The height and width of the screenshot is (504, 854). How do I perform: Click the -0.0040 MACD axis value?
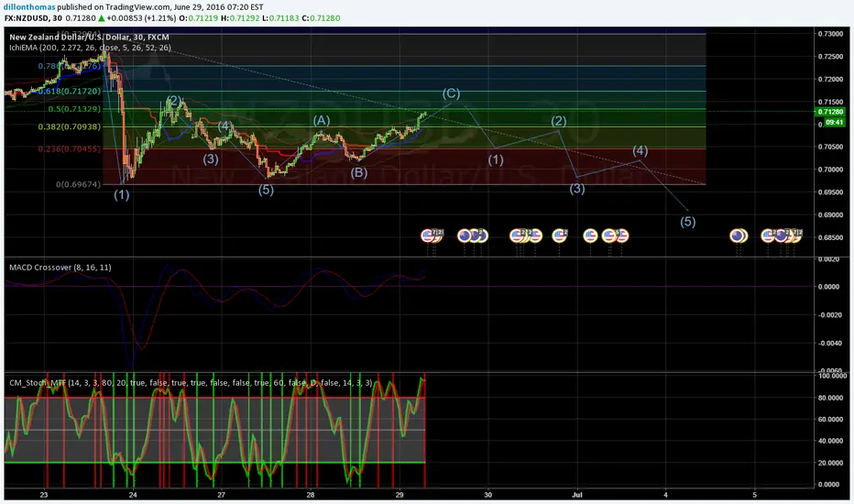[828, 344]
